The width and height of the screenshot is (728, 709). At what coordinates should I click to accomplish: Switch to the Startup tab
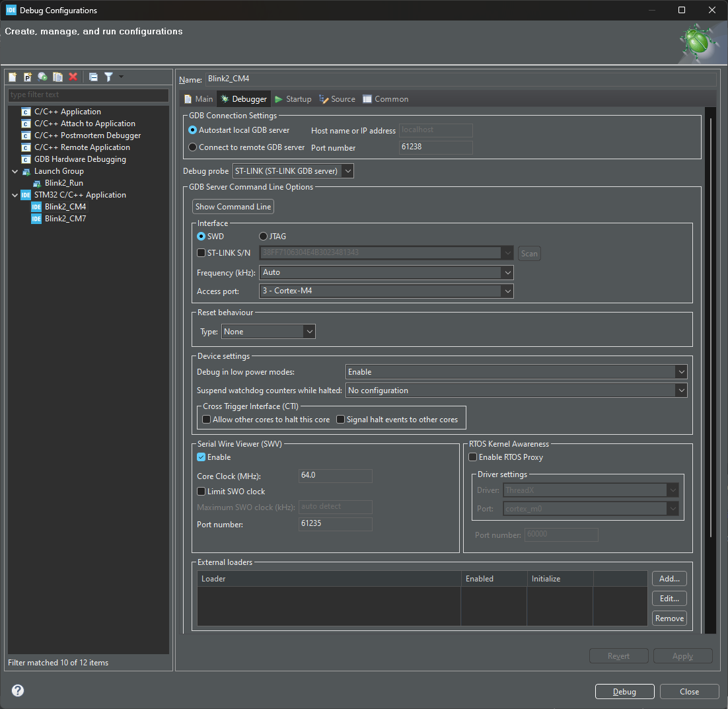coord(293,99)
